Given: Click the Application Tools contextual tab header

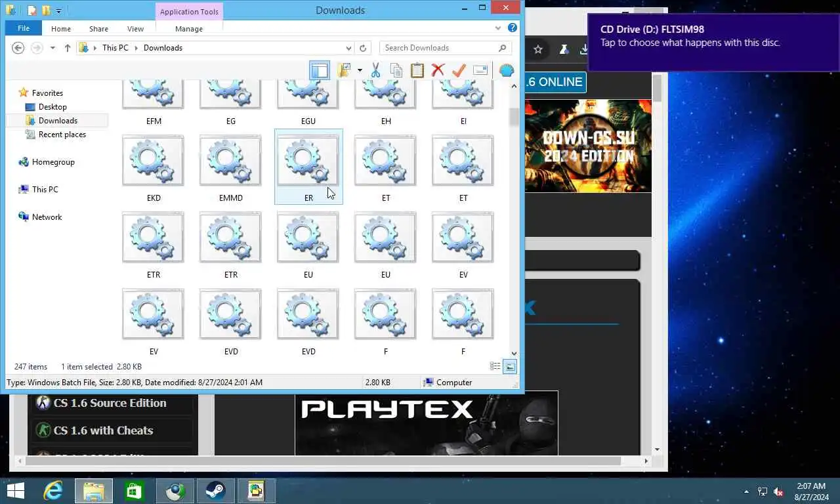Looking at the screenshot, I should click(189, 12).
